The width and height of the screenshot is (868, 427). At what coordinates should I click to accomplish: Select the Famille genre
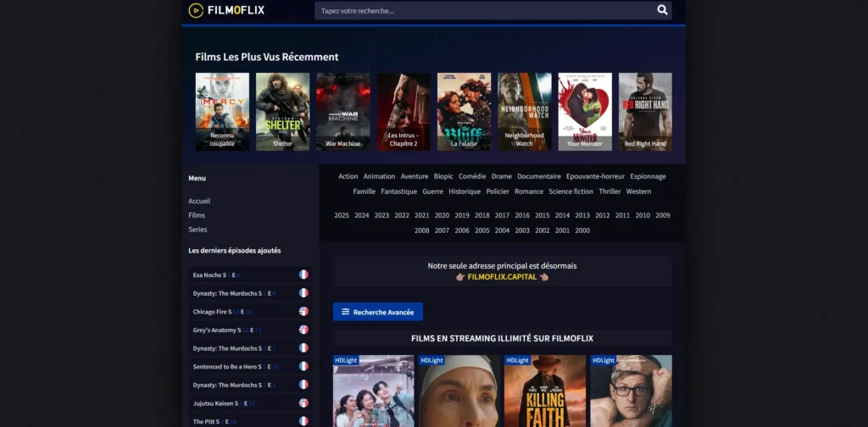tap(364, 191)
